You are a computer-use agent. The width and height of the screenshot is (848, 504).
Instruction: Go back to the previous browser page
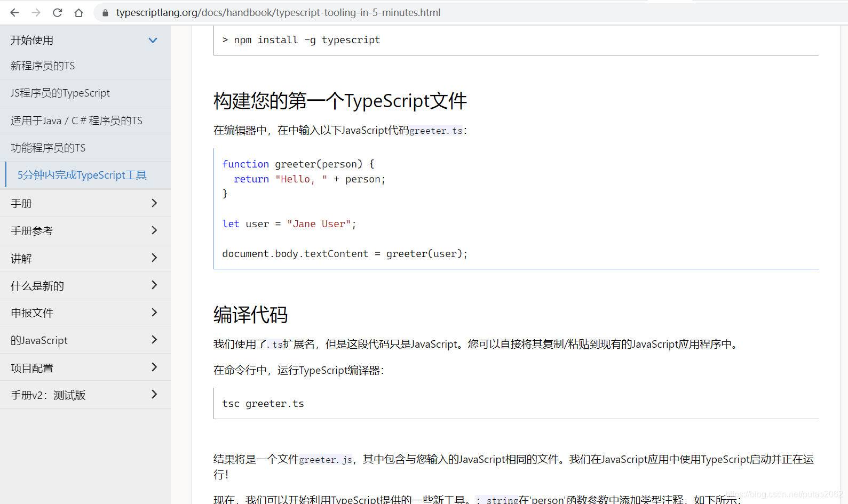coord(14,12)
